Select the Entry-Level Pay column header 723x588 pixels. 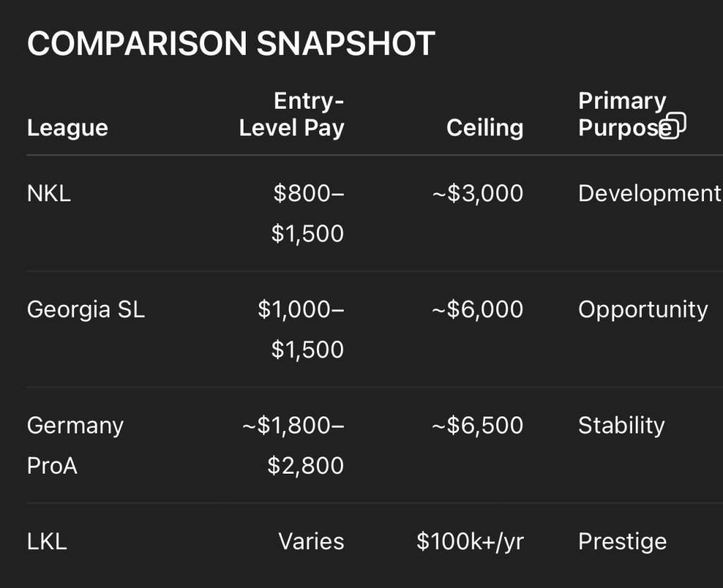point(292,114)
